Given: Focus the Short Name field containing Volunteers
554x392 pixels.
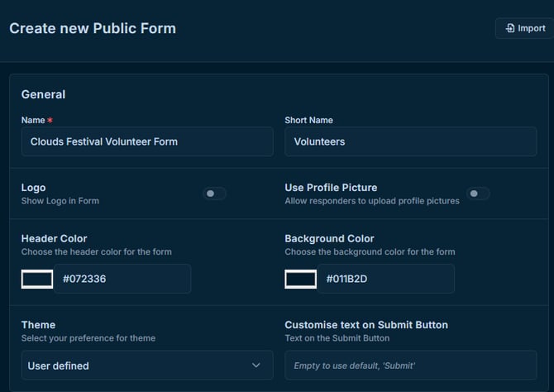Looking at the screenshot, I should (x=410, y=141).
